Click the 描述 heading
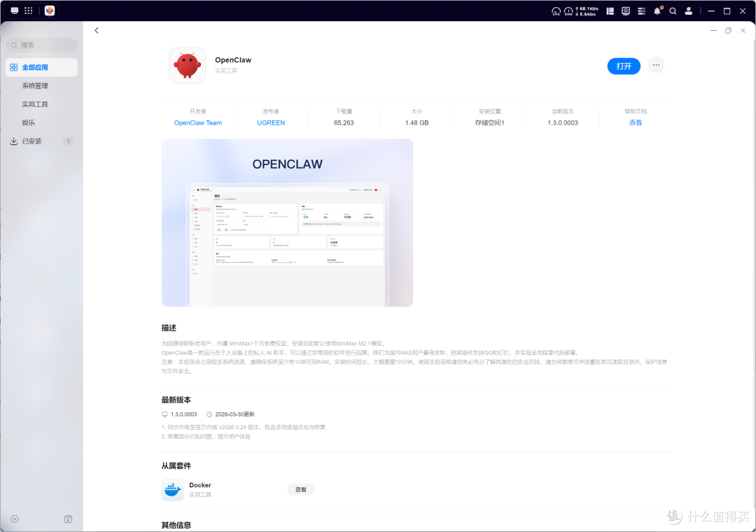The width and height of the screenshot is (756, 532). point(169,328)
